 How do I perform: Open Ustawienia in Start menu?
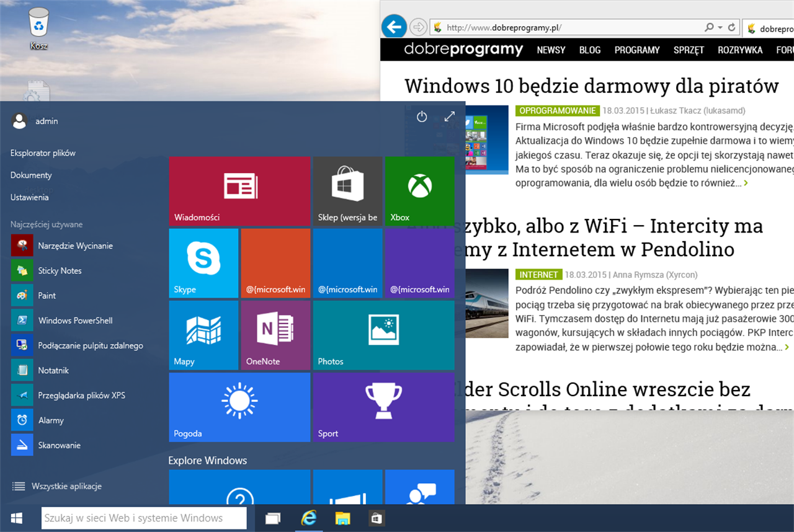(29, 197)
